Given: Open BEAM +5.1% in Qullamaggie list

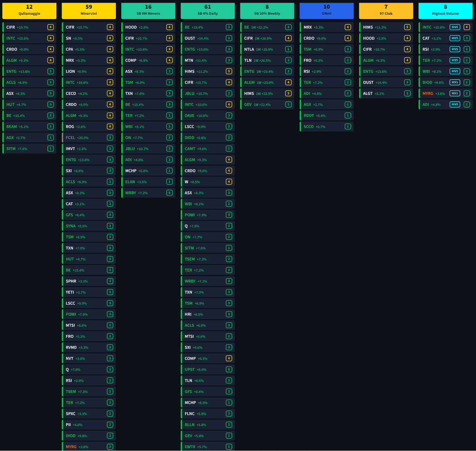Looking at the screenshot, I should (29, 127).
